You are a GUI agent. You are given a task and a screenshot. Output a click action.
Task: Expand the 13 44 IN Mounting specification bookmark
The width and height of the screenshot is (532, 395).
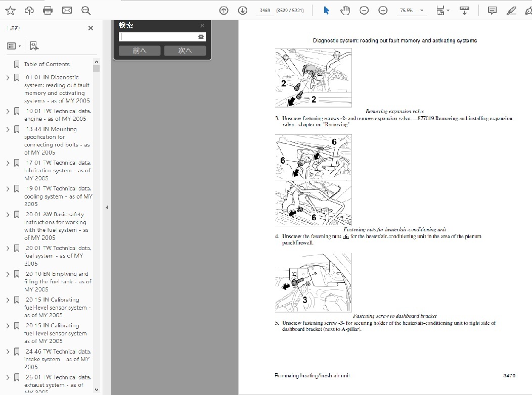click(x=8, y=129)
